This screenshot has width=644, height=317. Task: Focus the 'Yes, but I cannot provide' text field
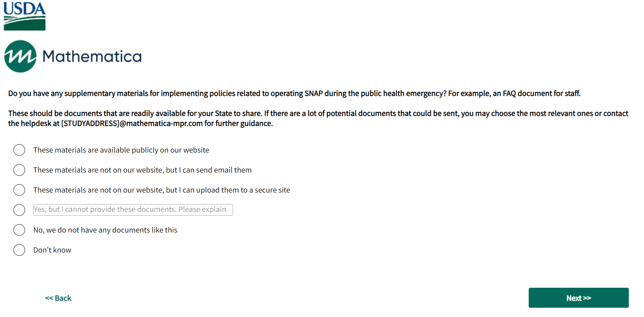133,210
